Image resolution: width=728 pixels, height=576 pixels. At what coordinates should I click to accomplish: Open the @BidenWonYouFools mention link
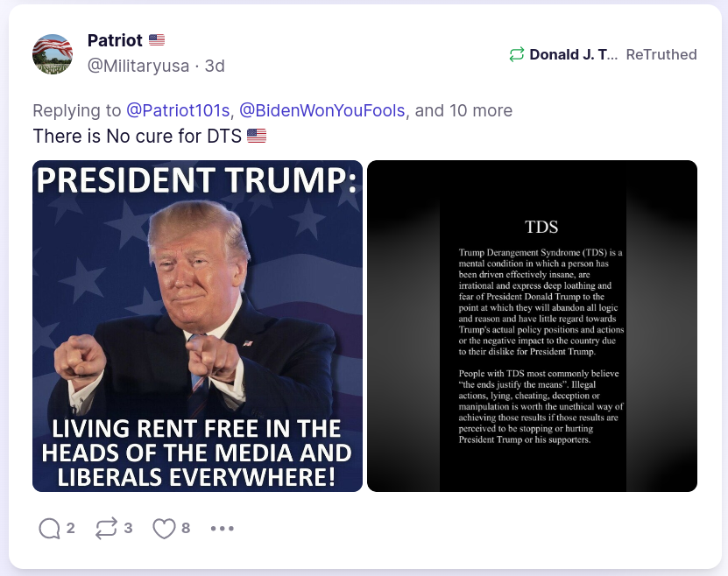tap(322, 110)
